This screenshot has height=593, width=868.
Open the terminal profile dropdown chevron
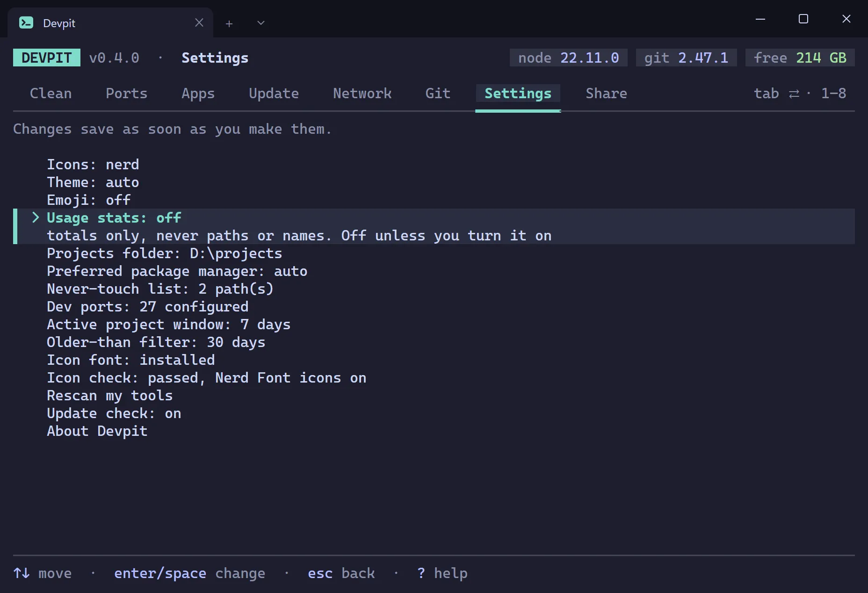[x=261, y=23]
